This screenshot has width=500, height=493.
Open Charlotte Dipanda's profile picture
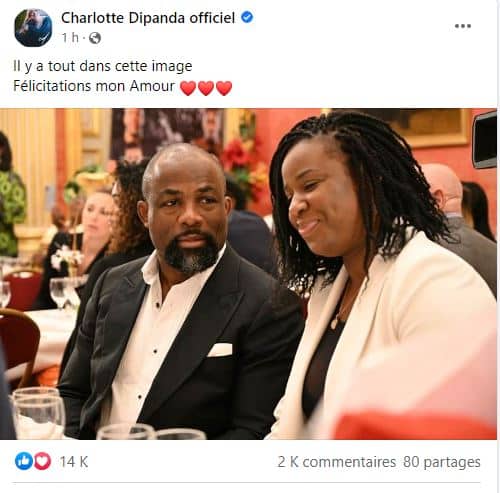(x=33, y=28)
